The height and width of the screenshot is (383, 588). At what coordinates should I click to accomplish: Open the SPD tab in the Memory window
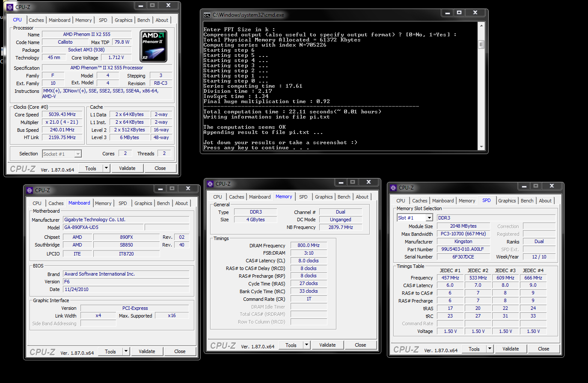(303, 197)
